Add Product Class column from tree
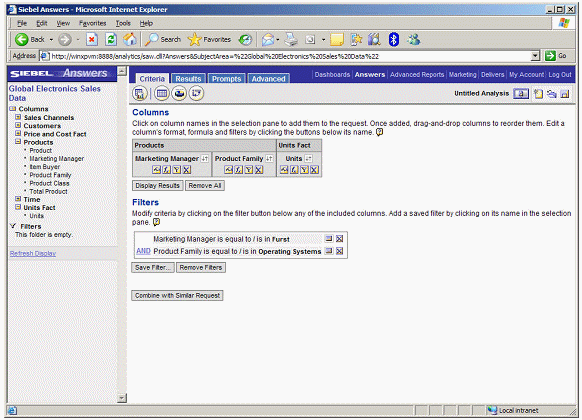Screen dimensions: 582x420 pyautogui.click(x=49, y=183)
